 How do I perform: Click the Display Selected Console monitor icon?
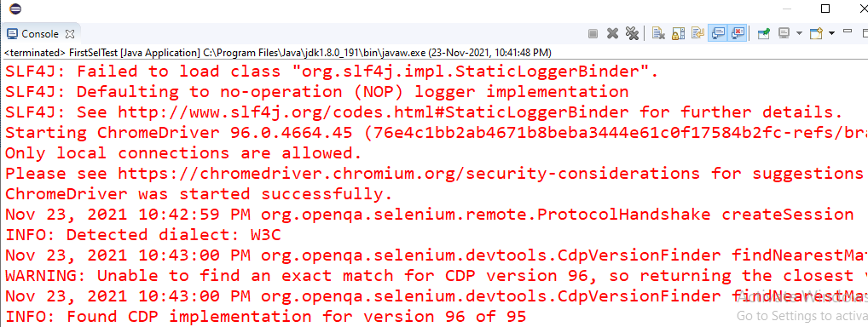pos(784,34)
